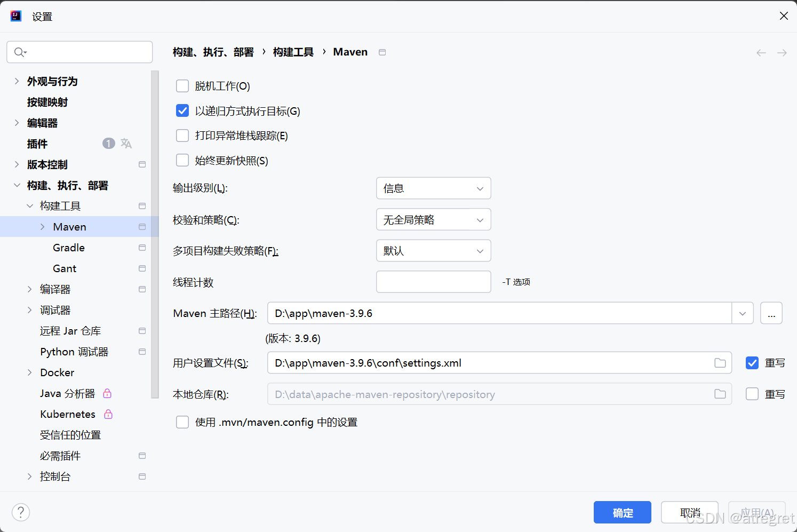This screenshot has width=797, height=532.
Task: Click the 用户设置文件 path field
Action: coord(500,363)
